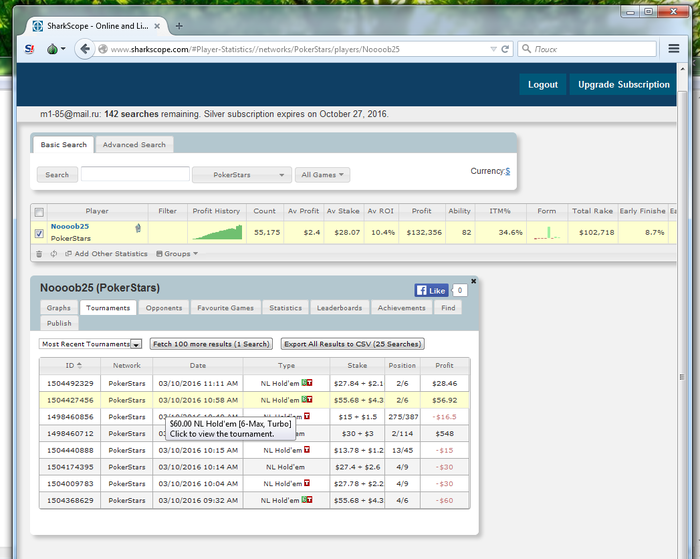Focus the player name search field

point(135,174)
